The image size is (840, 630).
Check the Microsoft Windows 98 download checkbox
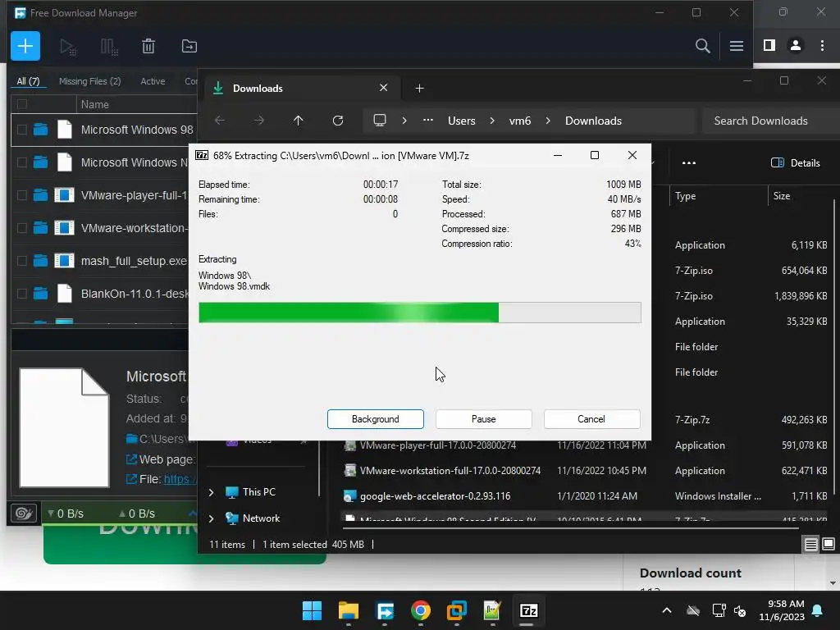click(x=22, y=130)
